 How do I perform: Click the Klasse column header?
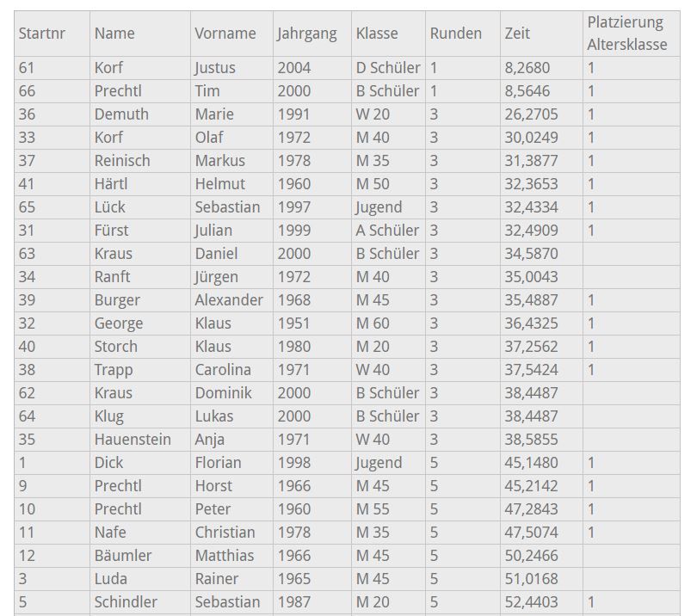tap(377, 34)
